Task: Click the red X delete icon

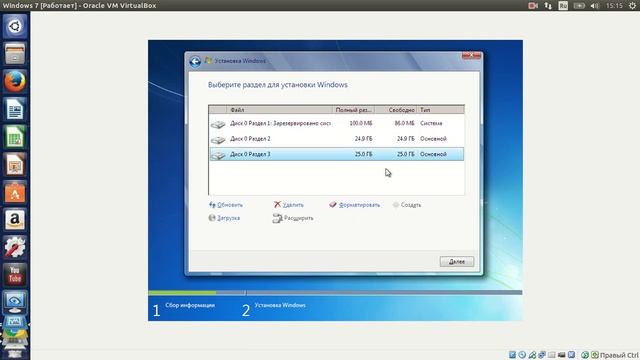Action: 278,204
